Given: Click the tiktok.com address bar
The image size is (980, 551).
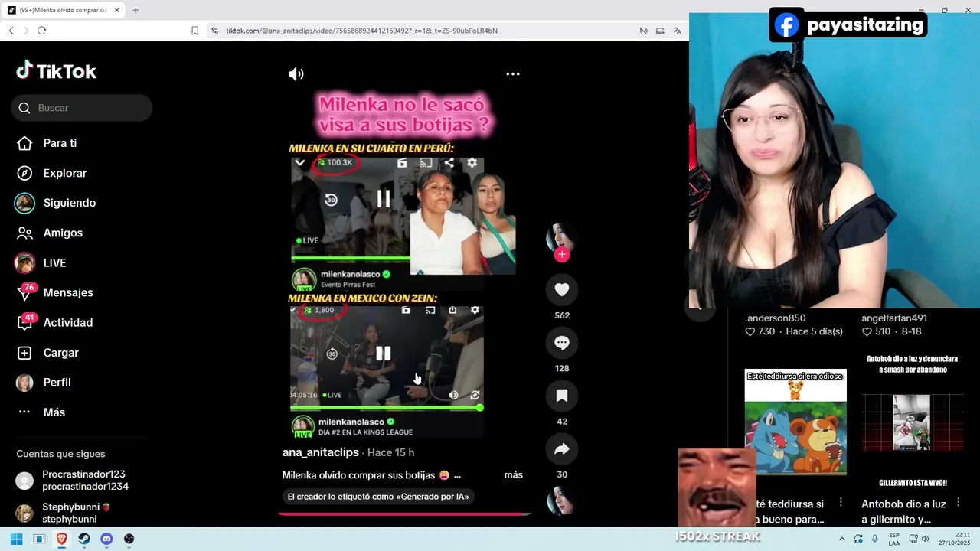Looking at the screenshot, I should 361,31.
